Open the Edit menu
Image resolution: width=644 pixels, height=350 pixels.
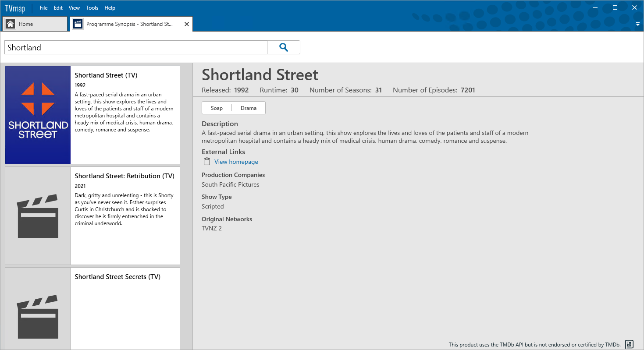[x=58, y=8]
